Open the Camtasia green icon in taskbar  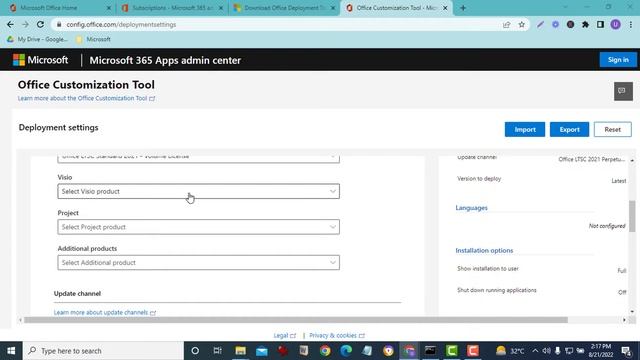(x=451, y=351)
